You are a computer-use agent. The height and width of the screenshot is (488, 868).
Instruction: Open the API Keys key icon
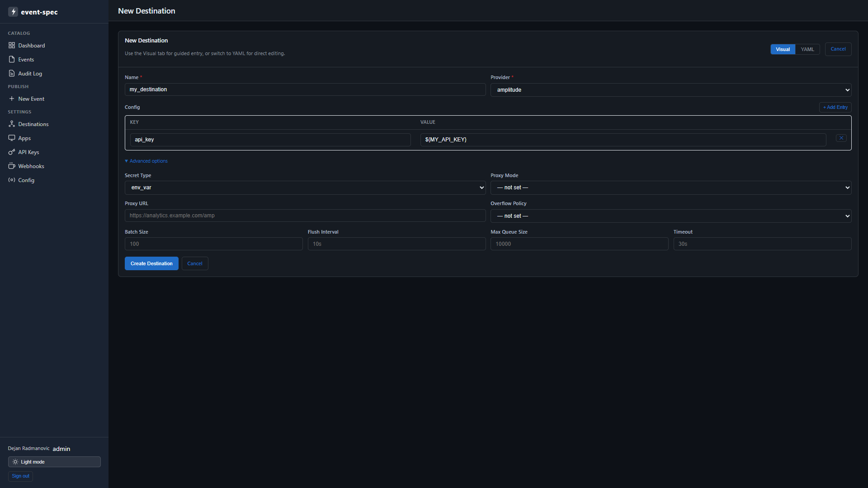(x=12, y=152)
